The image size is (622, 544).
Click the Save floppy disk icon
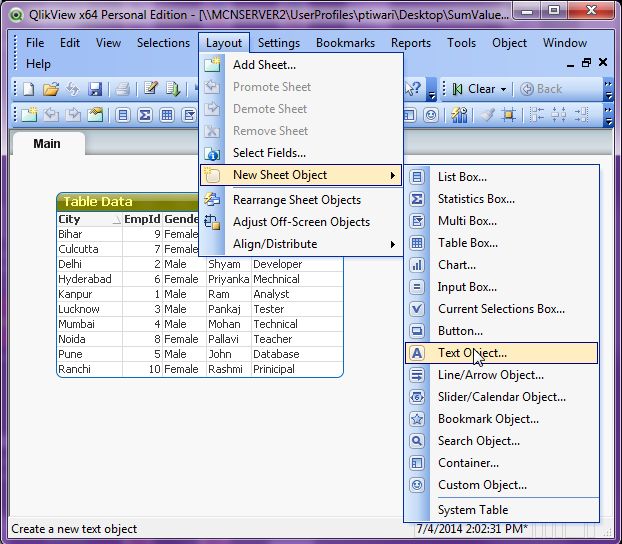click(95, 89)
